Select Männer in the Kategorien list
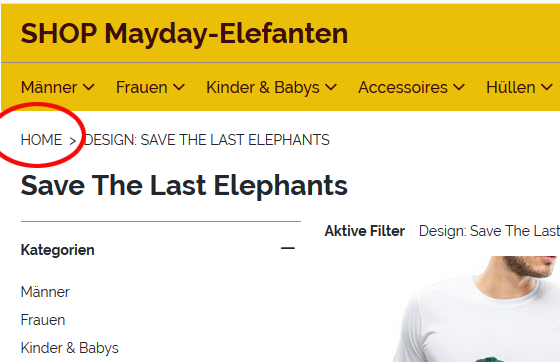This screenshot has height=362, width=560. (x=45, y=292)
